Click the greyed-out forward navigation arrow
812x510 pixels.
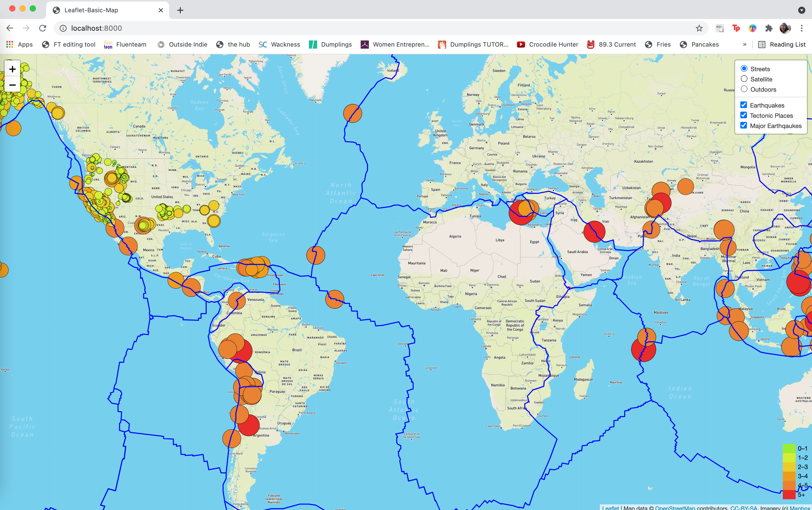click(26, 28)
